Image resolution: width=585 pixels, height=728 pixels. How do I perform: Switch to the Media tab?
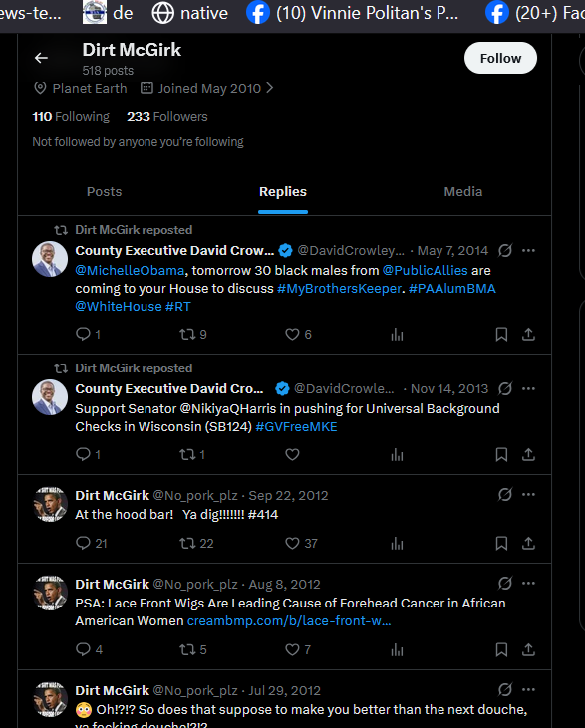tap(462, 192)
